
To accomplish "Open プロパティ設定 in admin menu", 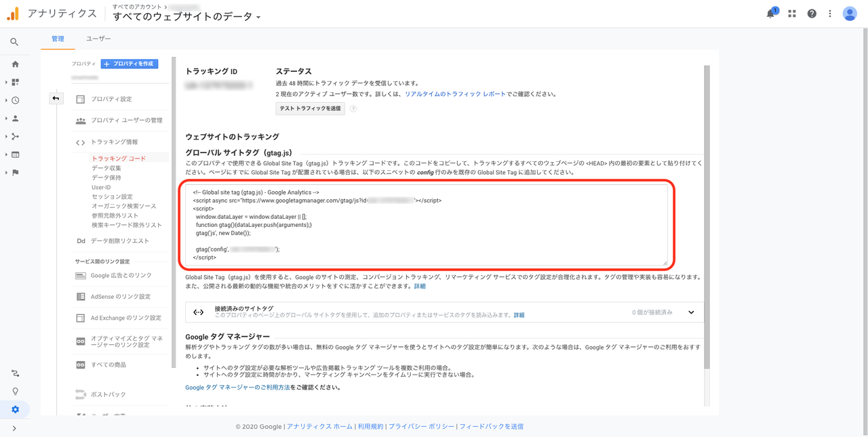I will click(111, 99).
